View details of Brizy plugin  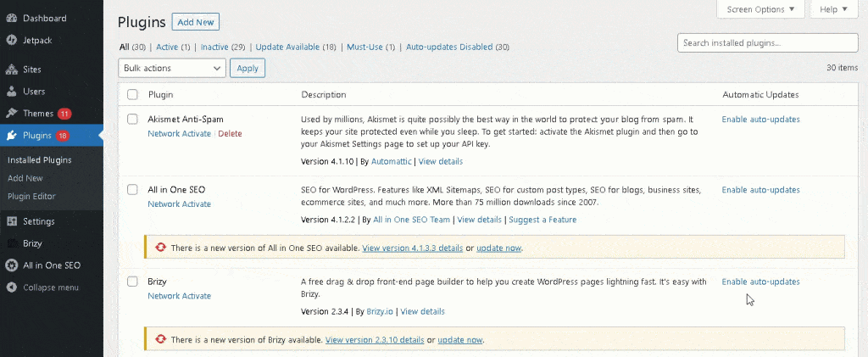422,311
